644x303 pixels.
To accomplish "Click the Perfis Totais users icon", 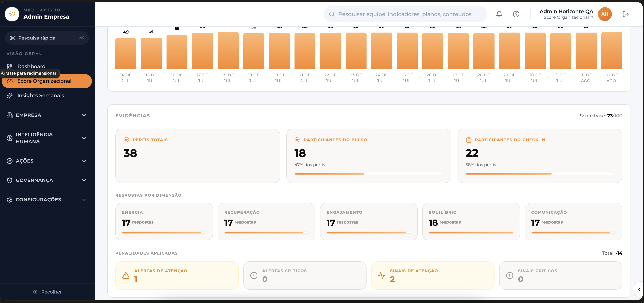I will (126, 140).
